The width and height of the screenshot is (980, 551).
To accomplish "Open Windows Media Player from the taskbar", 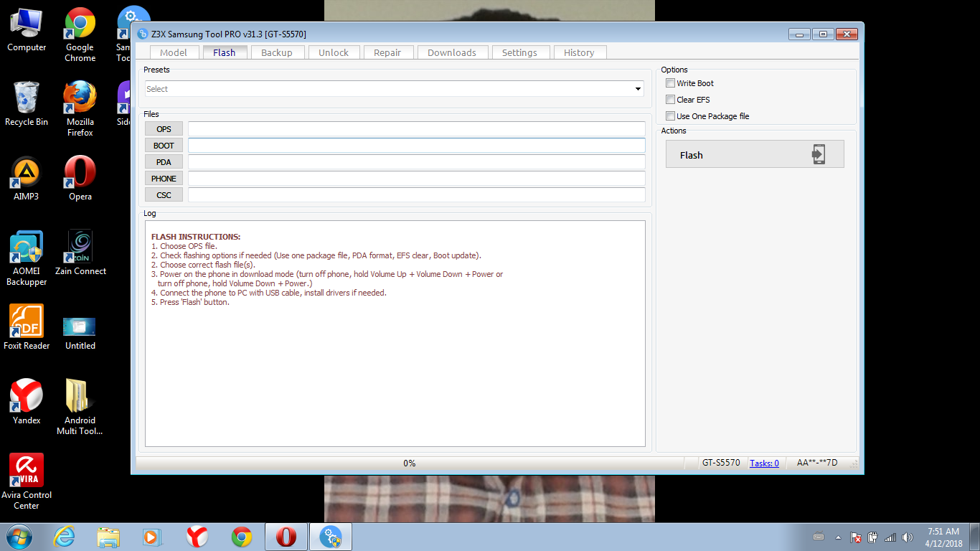I will point(151,537).
